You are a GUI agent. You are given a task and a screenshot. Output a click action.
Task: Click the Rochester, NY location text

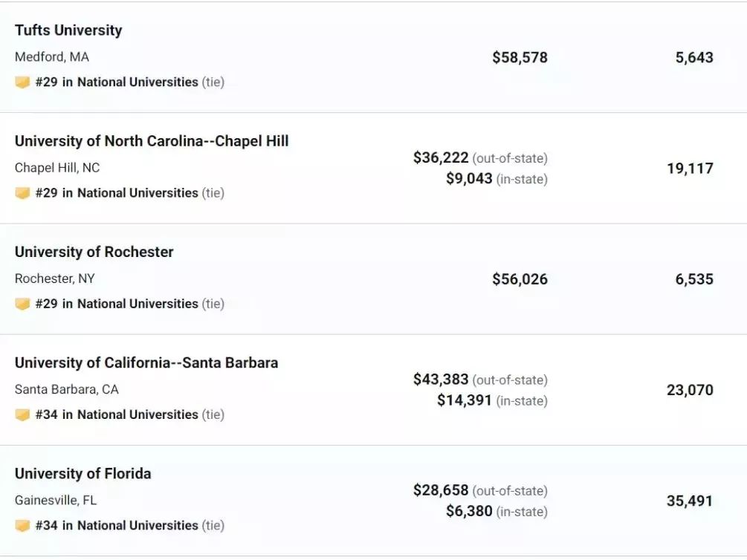point(55,279)
